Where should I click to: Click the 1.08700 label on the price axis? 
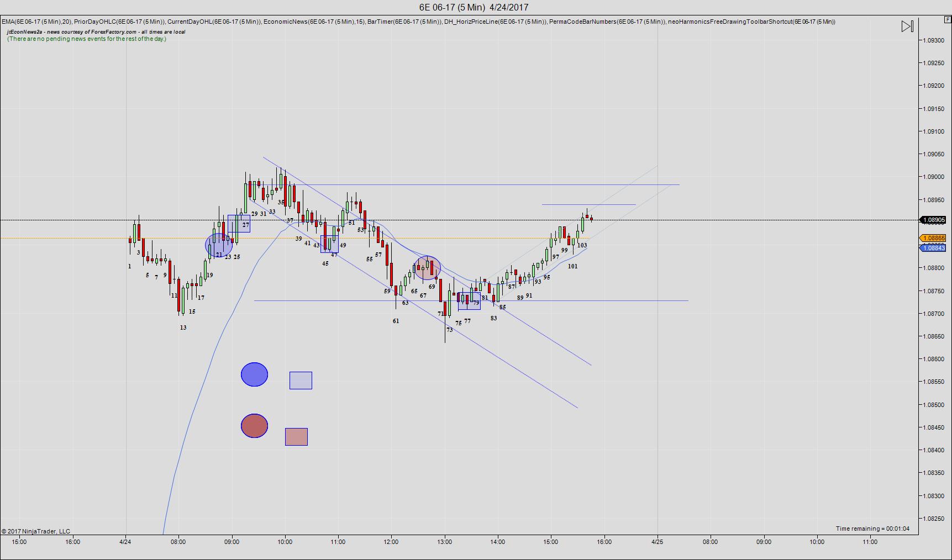click(x=933, y=314)
